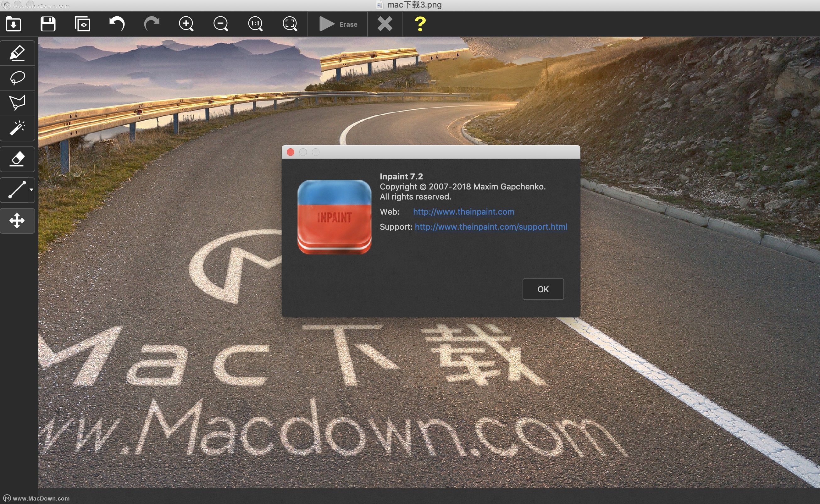This screenshot has height=504, width=820.
Task: Click OK in the About dialog
Action: [543, 289]
